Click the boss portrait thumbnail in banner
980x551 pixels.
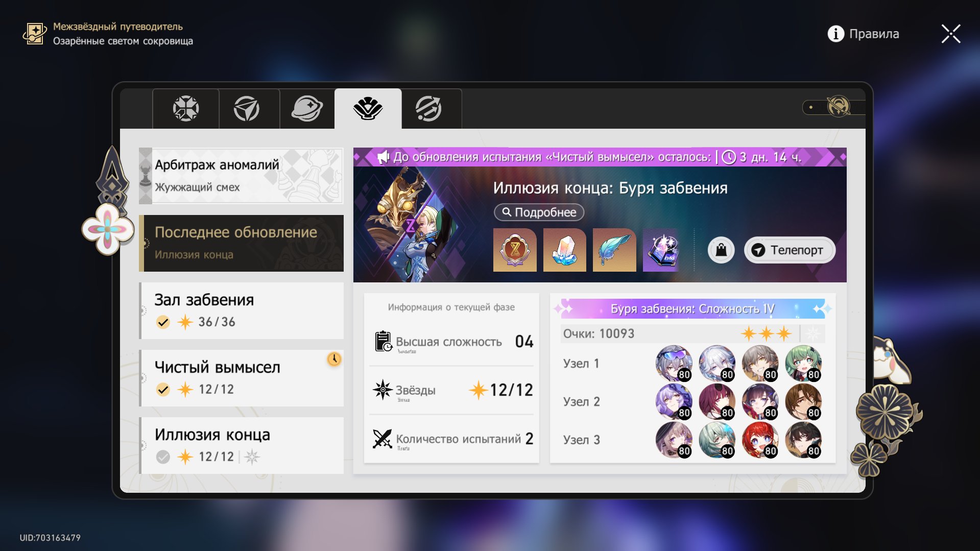(411, 225)
